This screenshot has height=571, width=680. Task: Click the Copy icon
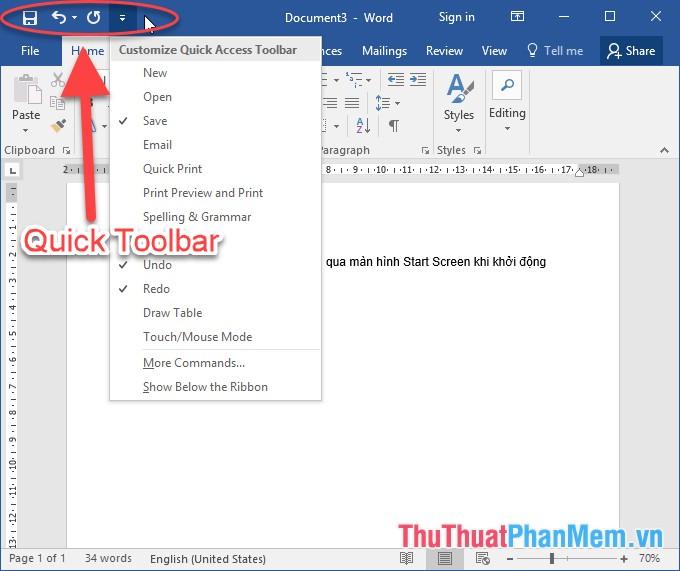(x=57, y=103)
